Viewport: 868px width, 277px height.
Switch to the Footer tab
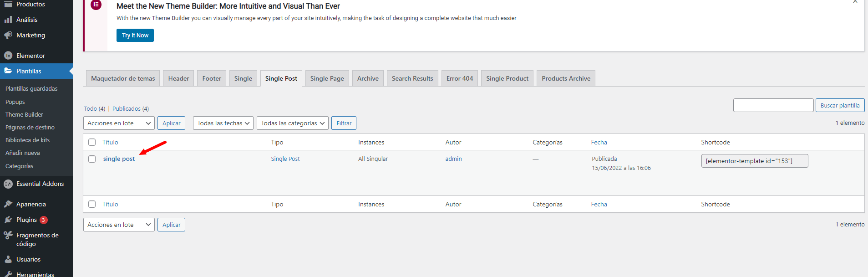click(212, 78)
